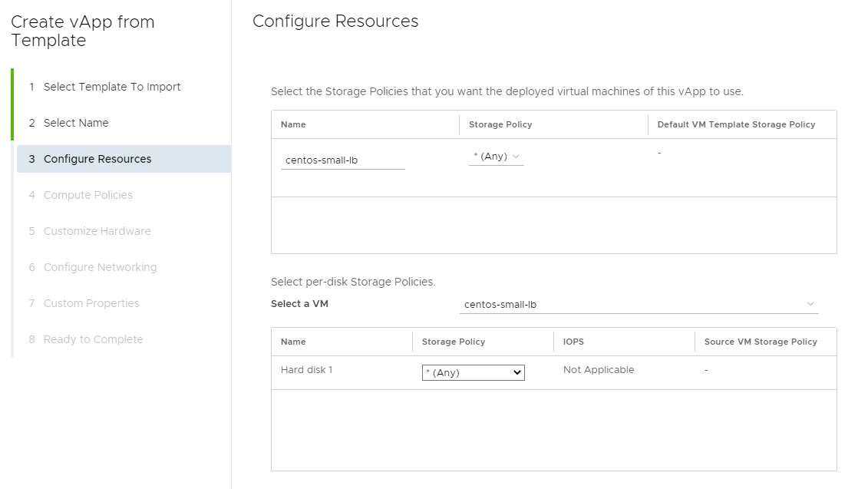Open the Customize Hardware step
Screen dimensions: 868x489
coord(97,231)
